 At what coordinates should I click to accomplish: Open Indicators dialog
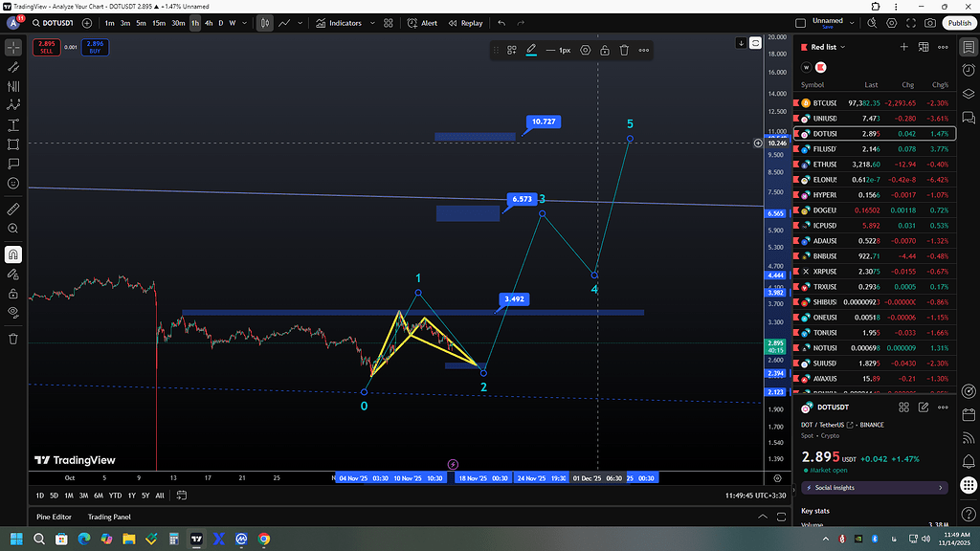pos(339,23)
